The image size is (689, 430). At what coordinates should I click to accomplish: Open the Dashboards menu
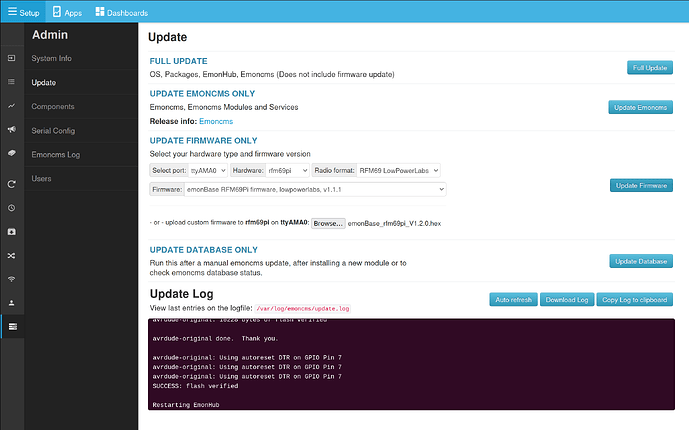pos(122,12)
